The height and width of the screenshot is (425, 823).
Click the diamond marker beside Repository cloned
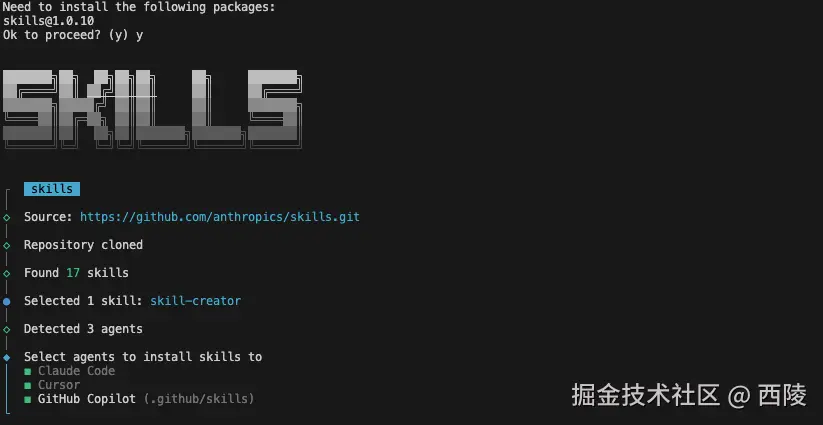[x=6, y=245]
